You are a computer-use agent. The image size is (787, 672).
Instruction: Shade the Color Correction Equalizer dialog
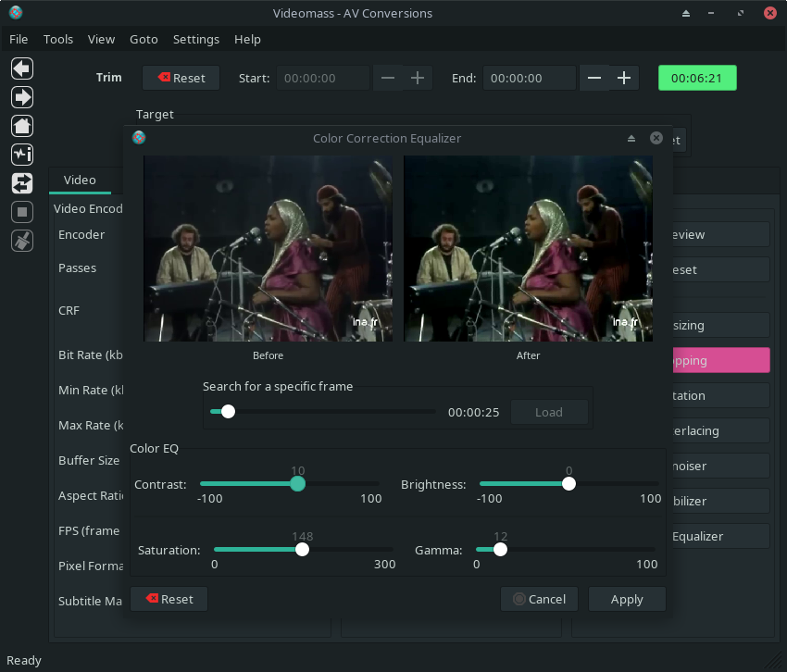click(x=631, y=139)
